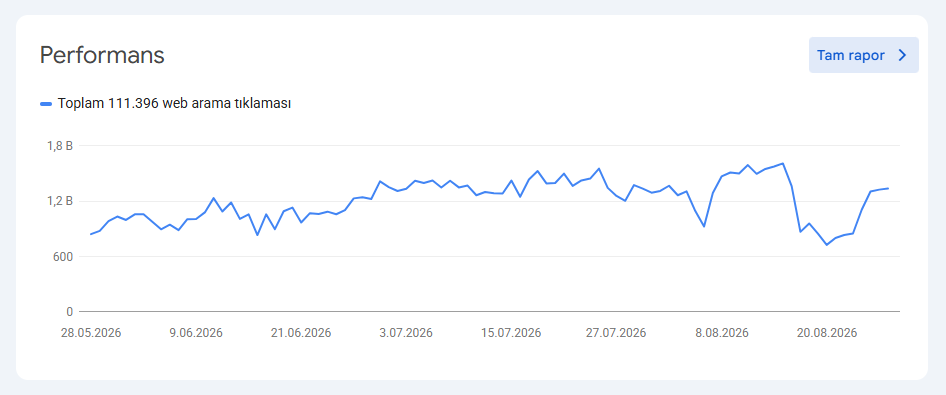
Task: Select the 9.06.2026 date axis label
Action: (x=196, y=333)
